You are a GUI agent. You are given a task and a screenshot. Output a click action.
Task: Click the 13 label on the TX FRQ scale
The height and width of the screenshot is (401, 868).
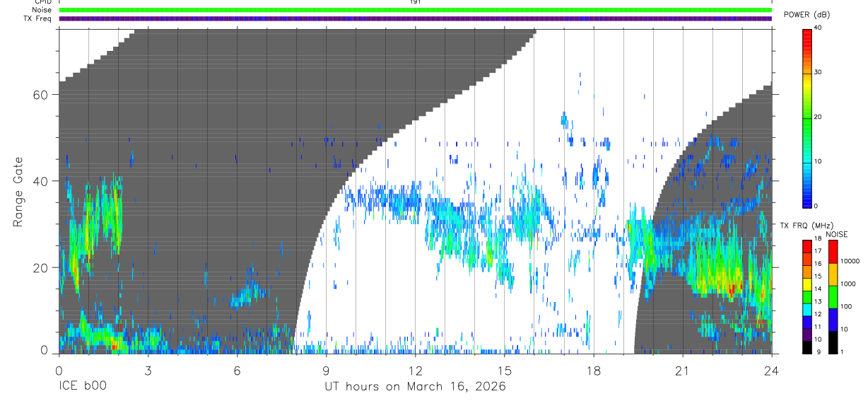(x=818, y=301)
